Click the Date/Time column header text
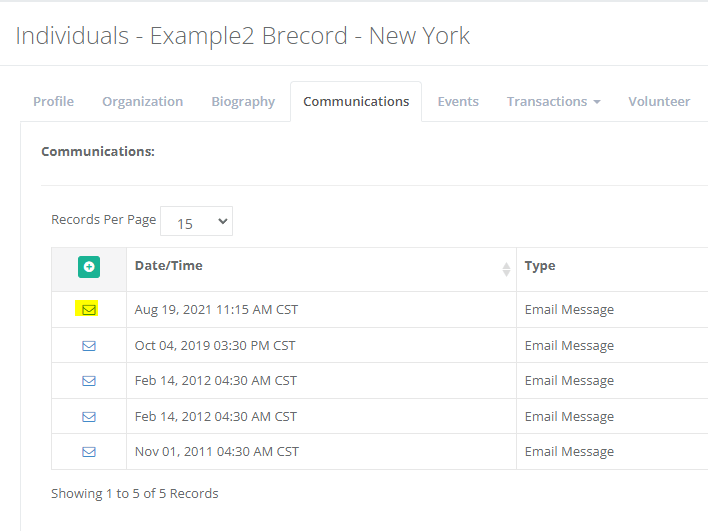Viewport: 708px width, 531px height. (168, 266)
